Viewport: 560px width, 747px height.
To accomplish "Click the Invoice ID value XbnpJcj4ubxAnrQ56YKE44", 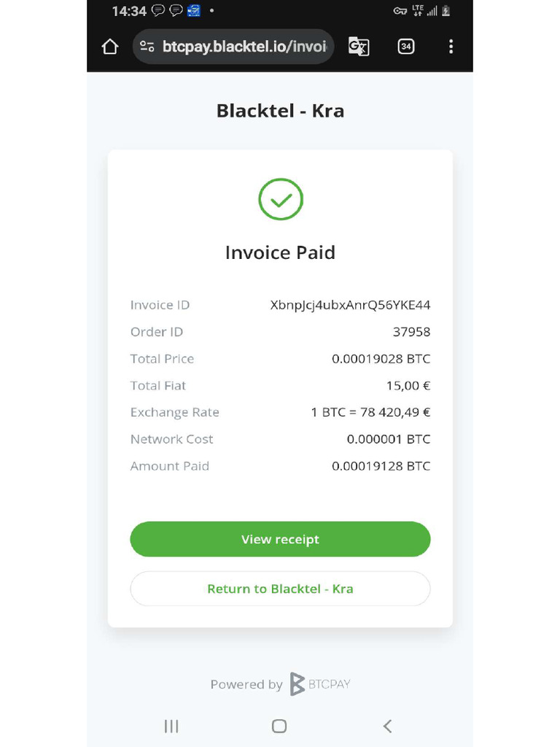I will pos(350,305).
